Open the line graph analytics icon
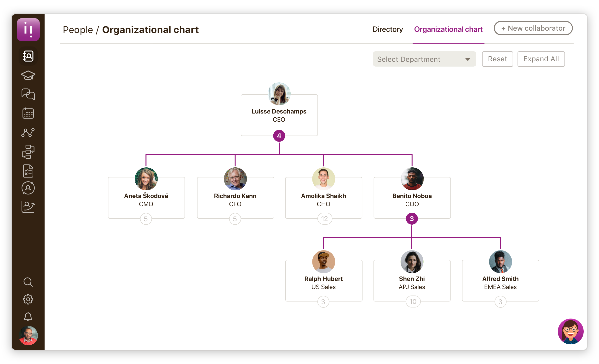Screen dimensions: 599x364 coord(28,133)
